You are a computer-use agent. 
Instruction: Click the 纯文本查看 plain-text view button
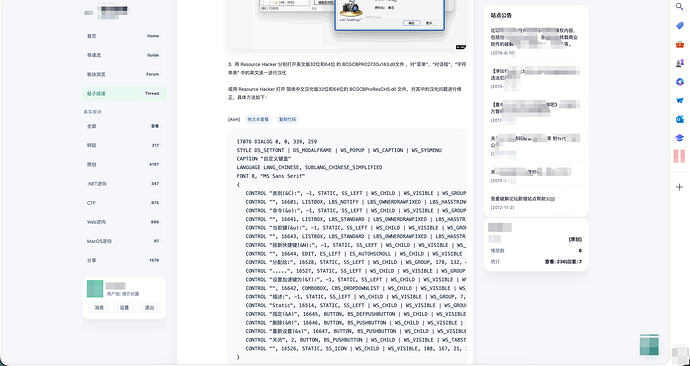(x=258, y=119)
